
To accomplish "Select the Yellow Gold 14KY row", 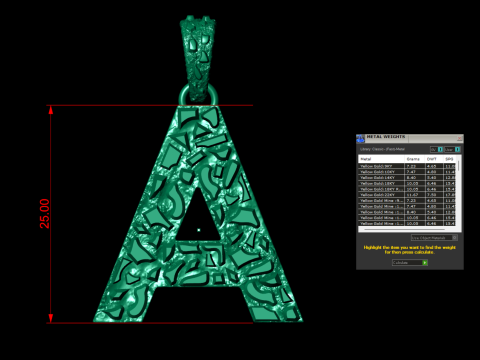I will [407, 178].
